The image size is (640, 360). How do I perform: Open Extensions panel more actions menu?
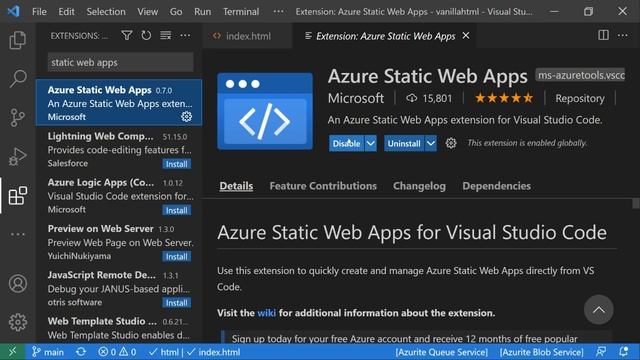click(185, 36)
